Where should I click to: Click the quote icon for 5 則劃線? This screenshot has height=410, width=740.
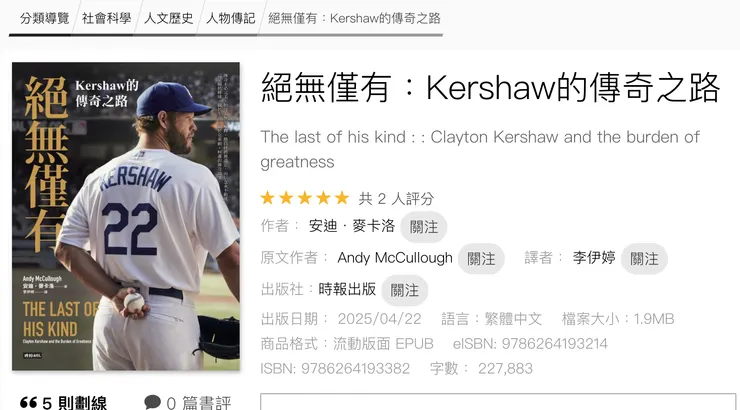(x=28, y=402)
